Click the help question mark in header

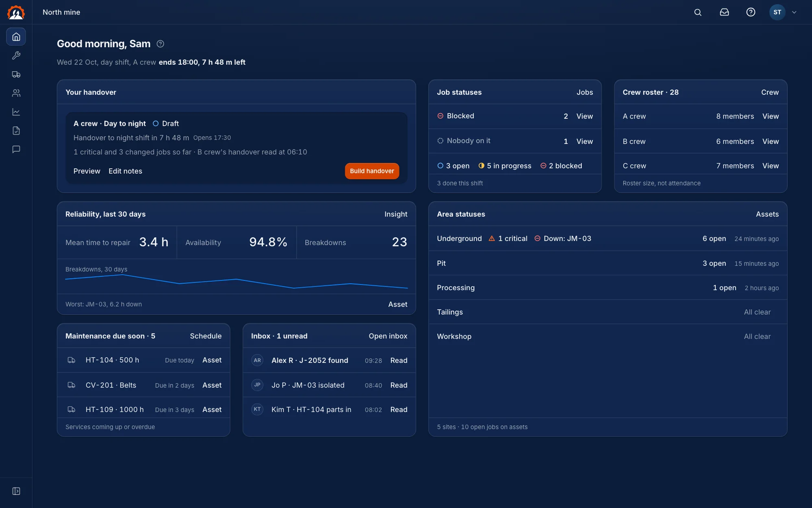751,12
